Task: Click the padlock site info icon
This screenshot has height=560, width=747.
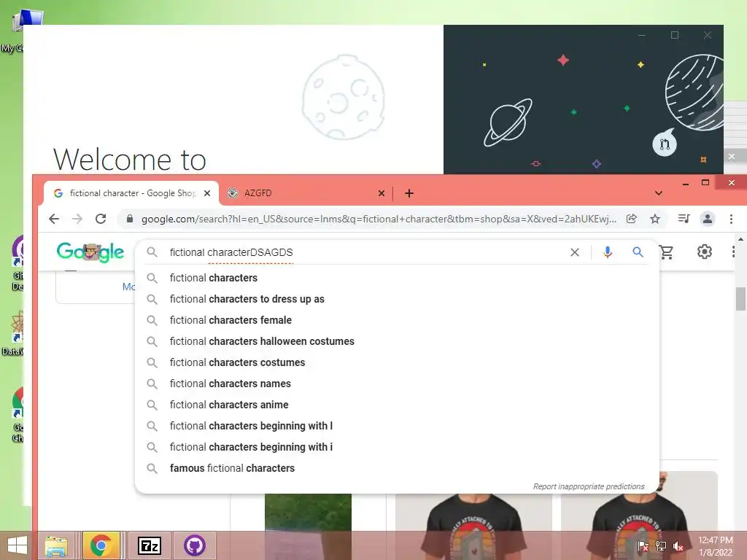Action: tap(130, 219)
